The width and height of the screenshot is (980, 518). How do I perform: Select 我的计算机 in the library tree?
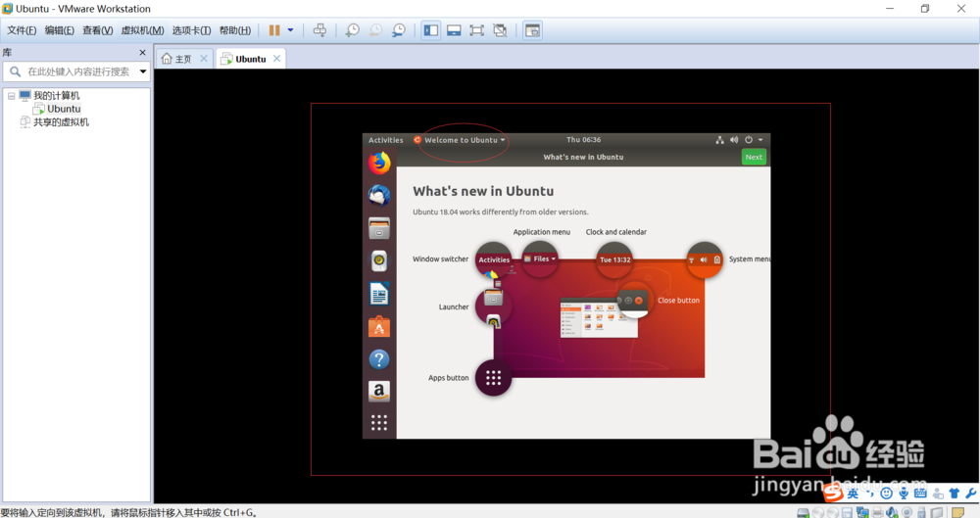pos(56,96)
